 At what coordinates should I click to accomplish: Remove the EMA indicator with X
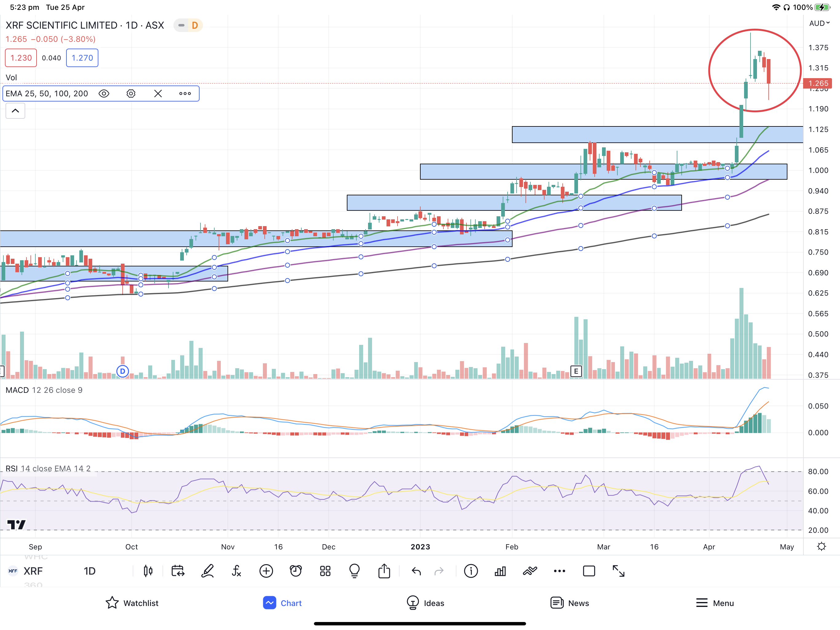tap(158, 94)
